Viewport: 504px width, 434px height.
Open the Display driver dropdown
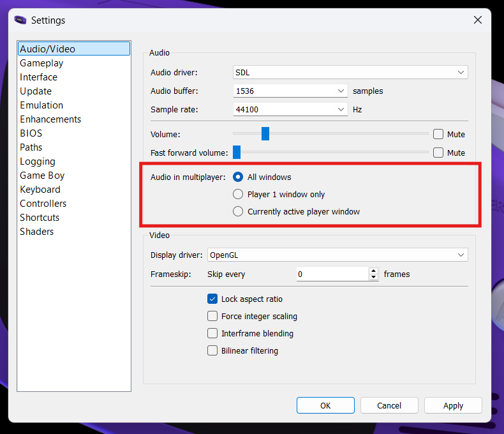tap(337, 255)
